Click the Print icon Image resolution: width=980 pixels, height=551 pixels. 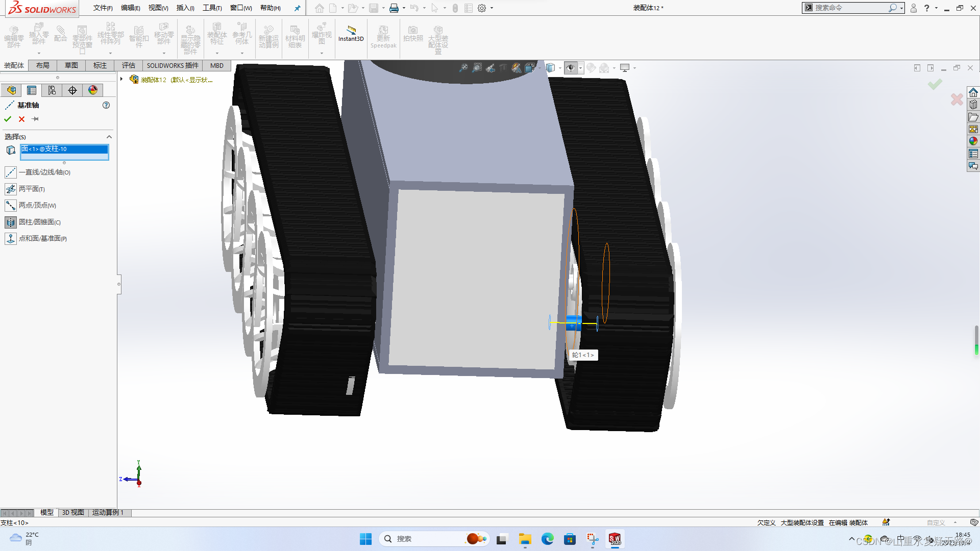point(394,8)
